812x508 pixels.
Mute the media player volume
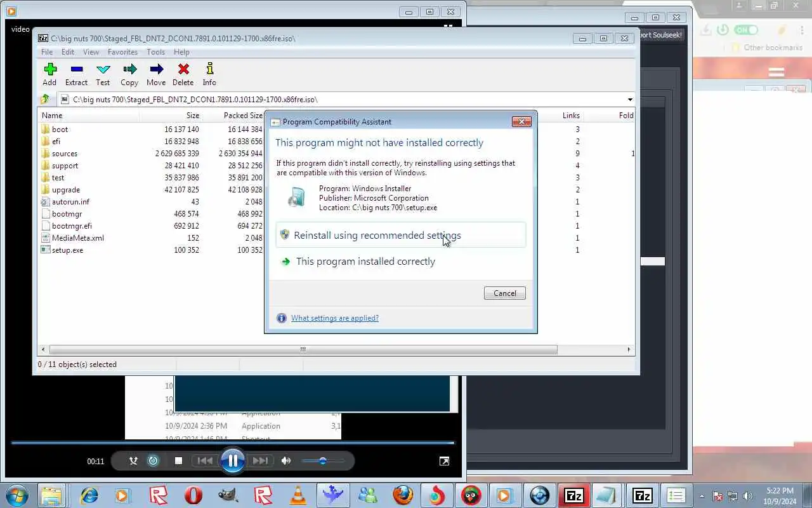tap(286, 461)
